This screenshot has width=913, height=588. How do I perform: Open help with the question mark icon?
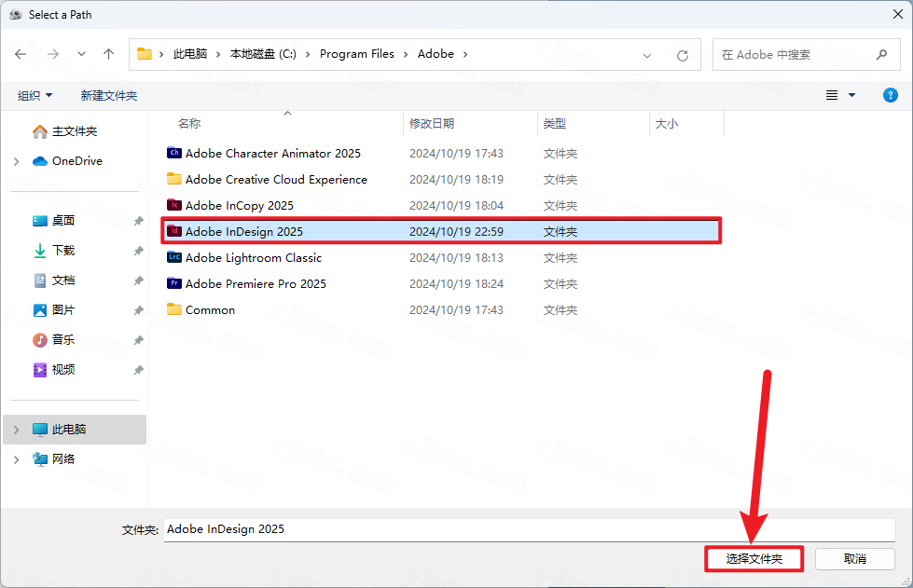(890, 94)
